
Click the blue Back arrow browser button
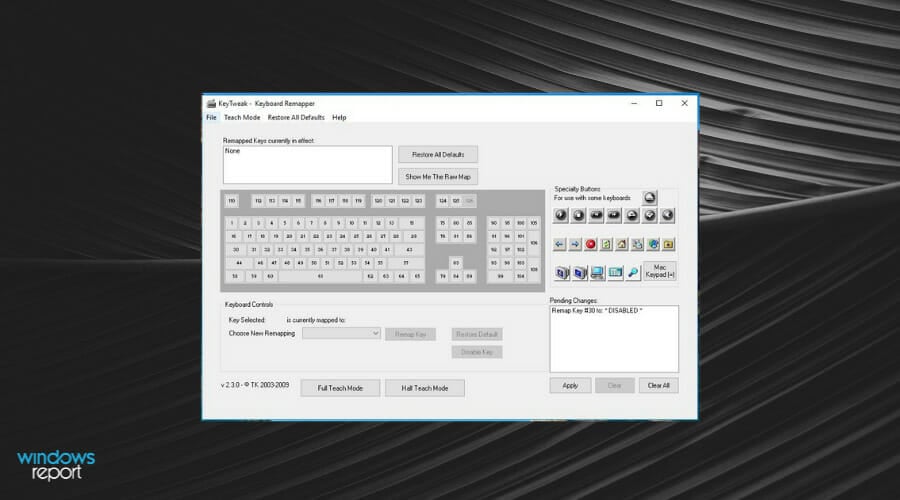tap(559, 244)
